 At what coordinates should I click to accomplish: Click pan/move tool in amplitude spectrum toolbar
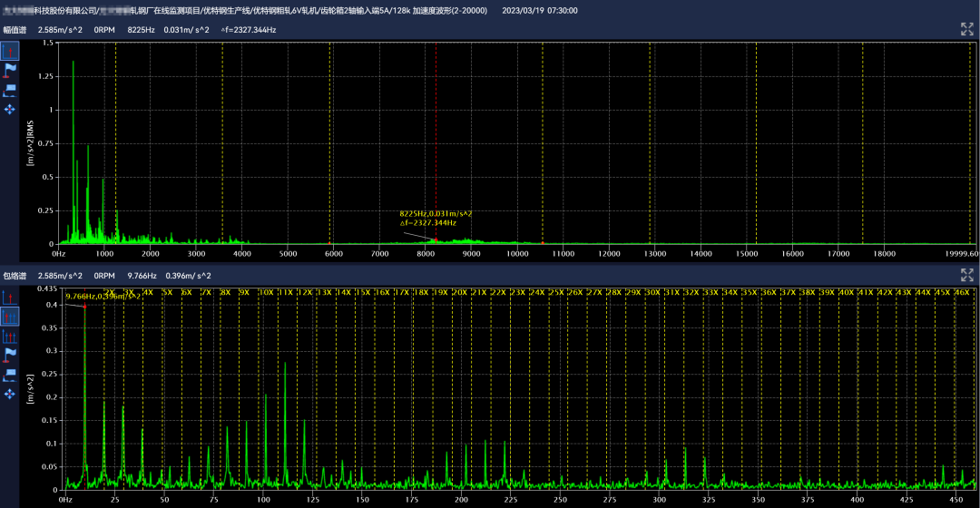click(x=10, y=109)
